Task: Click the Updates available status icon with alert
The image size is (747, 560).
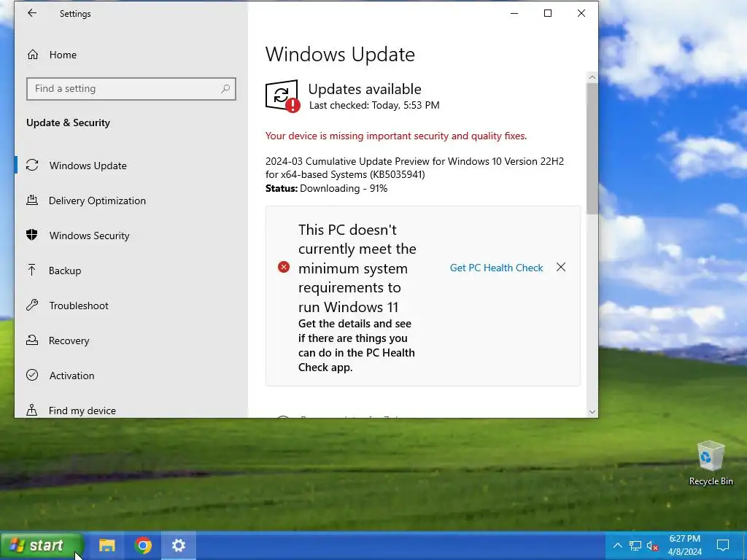Action: point(282,96)
